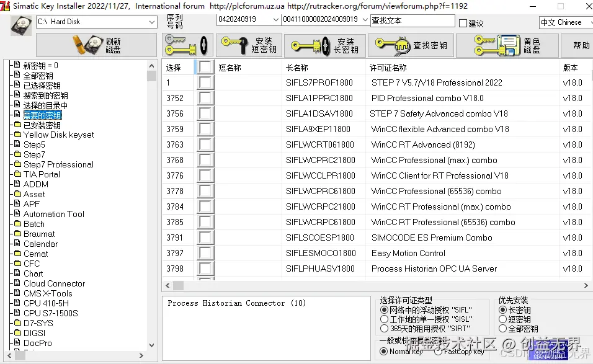Screen dimensions: 593x364
Task: Check the box for SIMOCODE ES Premium Combo
Action: click(x=205, y=237)
